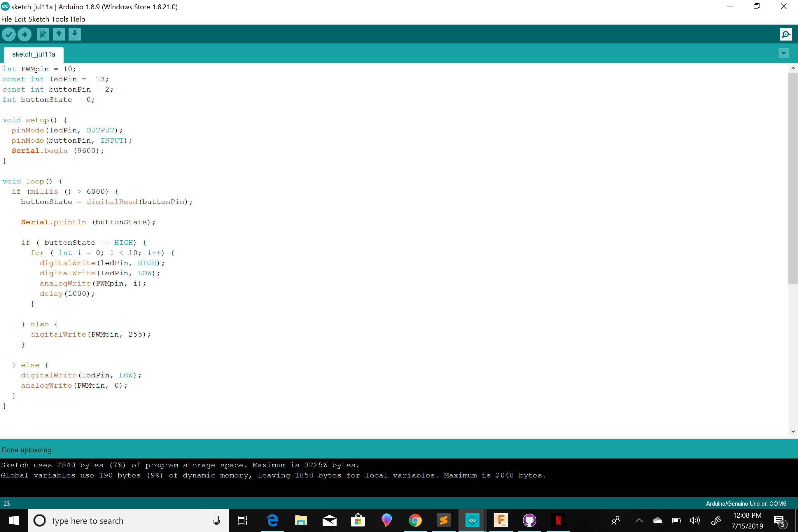Click line number 23 in status bar
The image size is (798, 532).
6,503
